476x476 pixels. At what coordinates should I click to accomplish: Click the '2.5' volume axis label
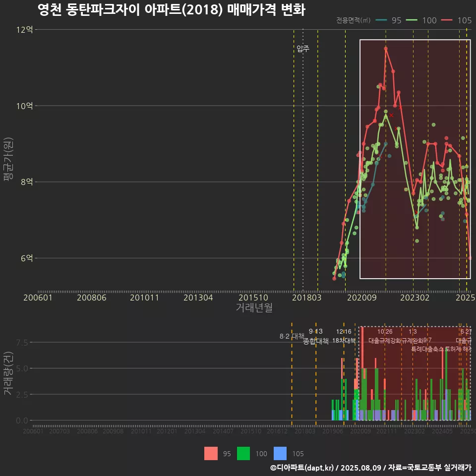tap(22, 395)
